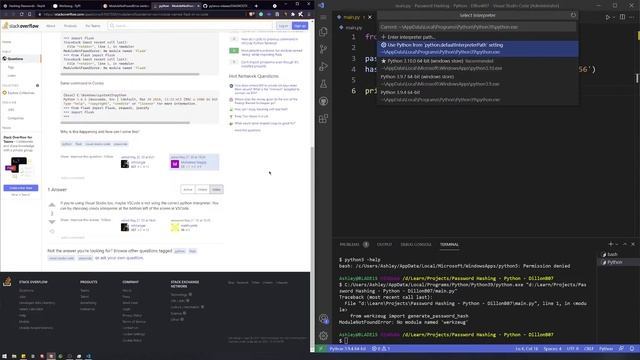This screenshot has height=360, width=640.
Task: Click the VS Code taskbar icon
Action: point(89,356)
